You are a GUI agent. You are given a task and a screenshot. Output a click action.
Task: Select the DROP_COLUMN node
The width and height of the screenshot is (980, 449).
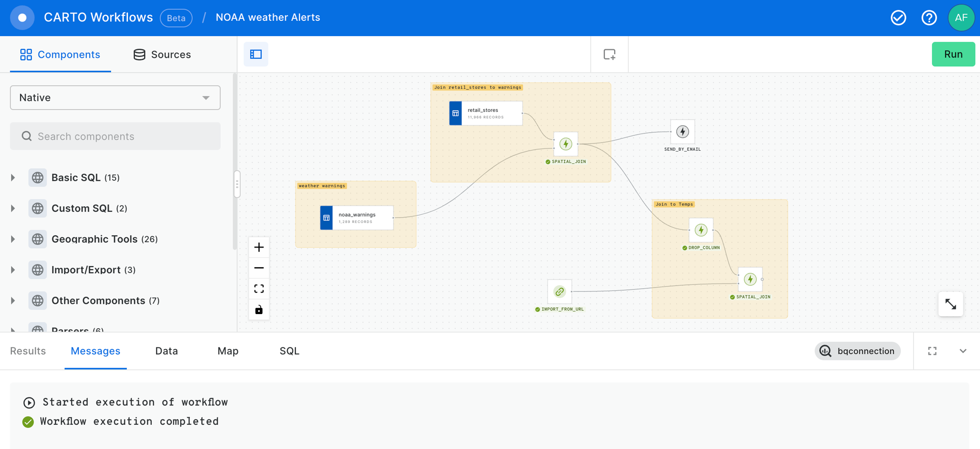click(x=701, y=230)
